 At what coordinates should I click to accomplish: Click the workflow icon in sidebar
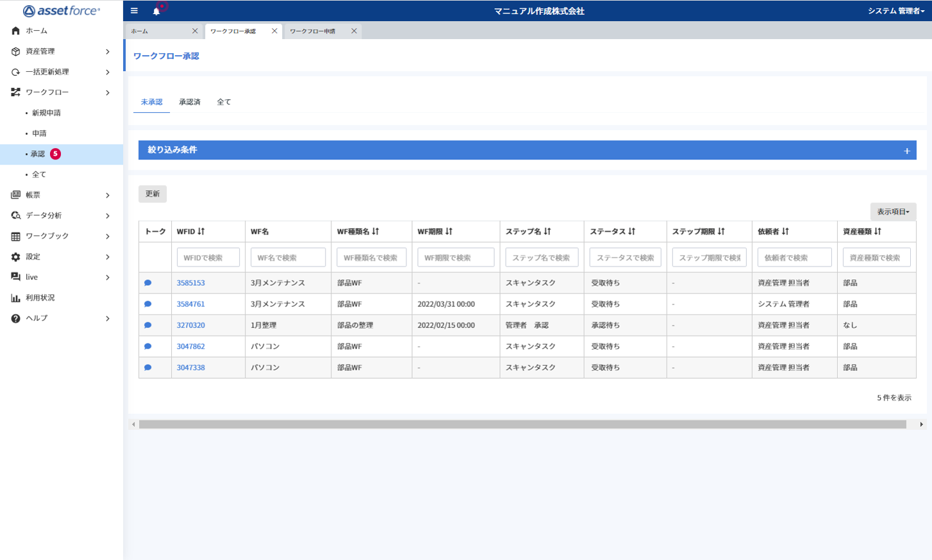point(15,92)
